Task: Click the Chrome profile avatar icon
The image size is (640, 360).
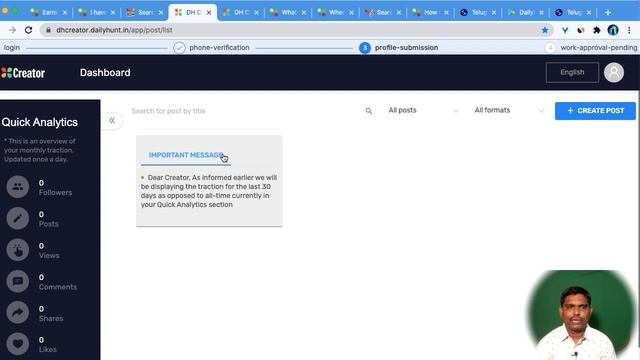Action: click(x=613, y=30)
